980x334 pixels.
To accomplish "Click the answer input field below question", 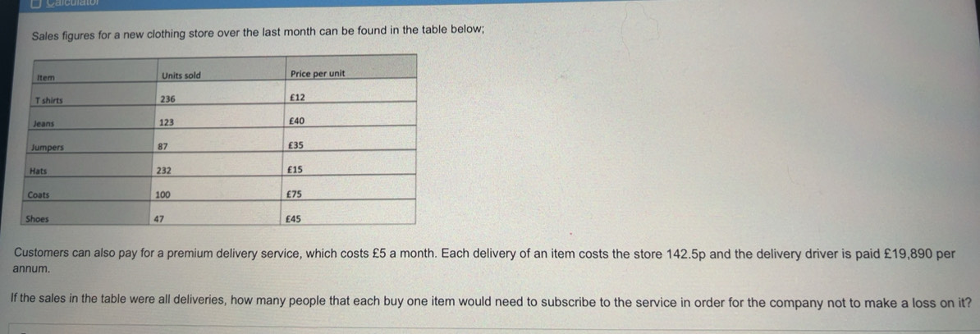I will click(494, 329).
